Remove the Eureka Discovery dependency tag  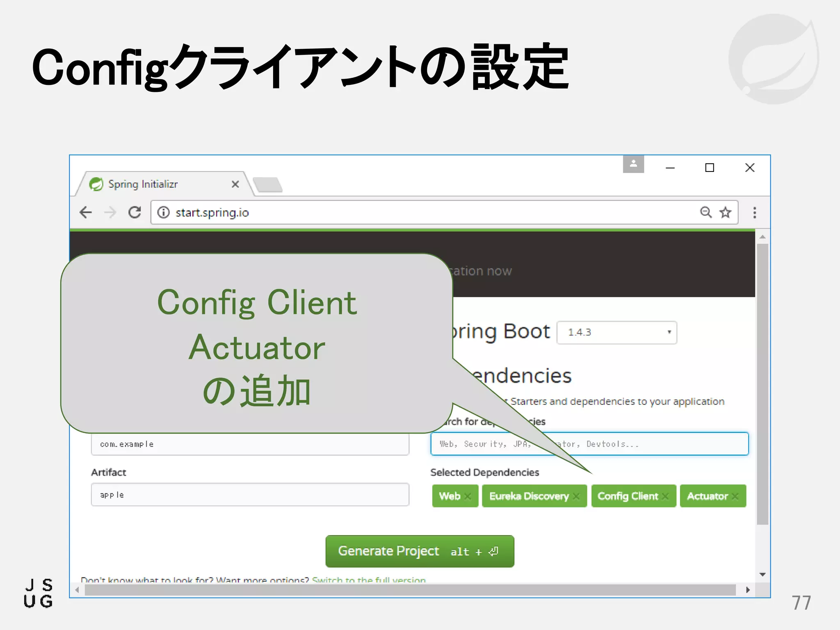576,496
